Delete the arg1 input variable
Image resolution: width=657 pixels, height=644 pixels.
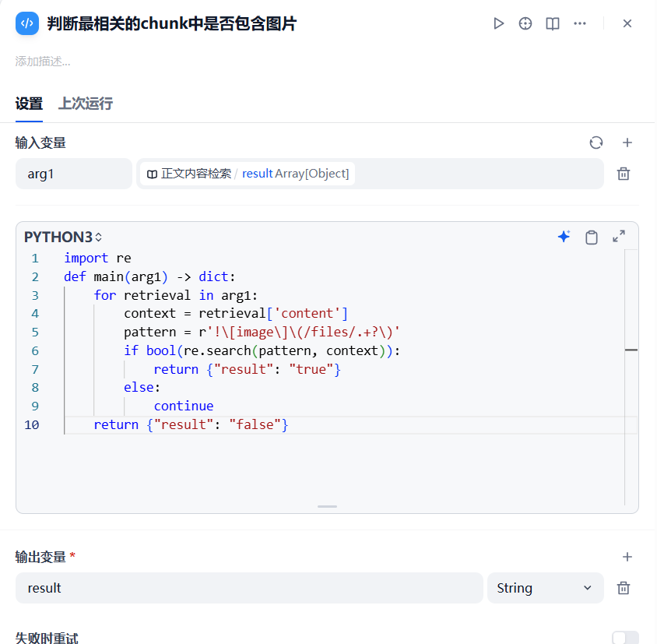click(x=624, y=174)
